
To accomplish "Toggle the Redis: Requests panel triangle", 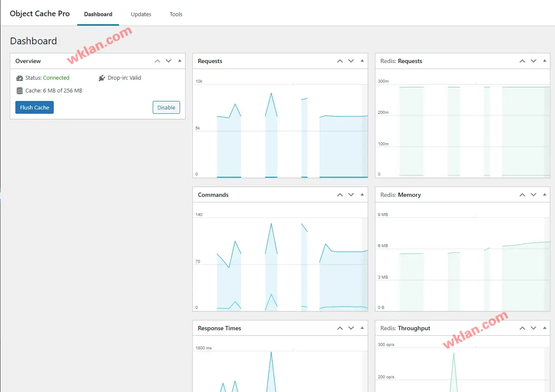I will click(x=544, y=61).
